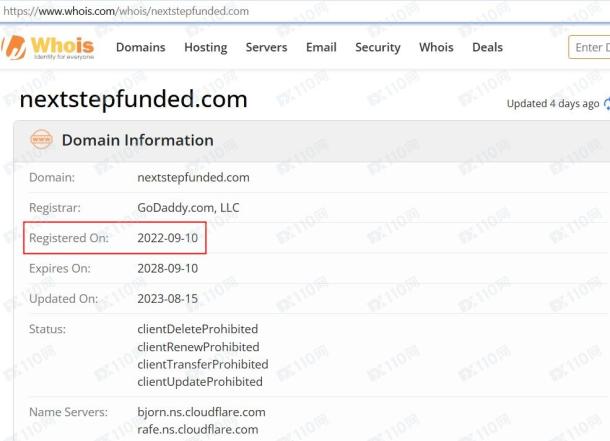
Task: Click the Registrar: label
Action: [x=55, y=208]
